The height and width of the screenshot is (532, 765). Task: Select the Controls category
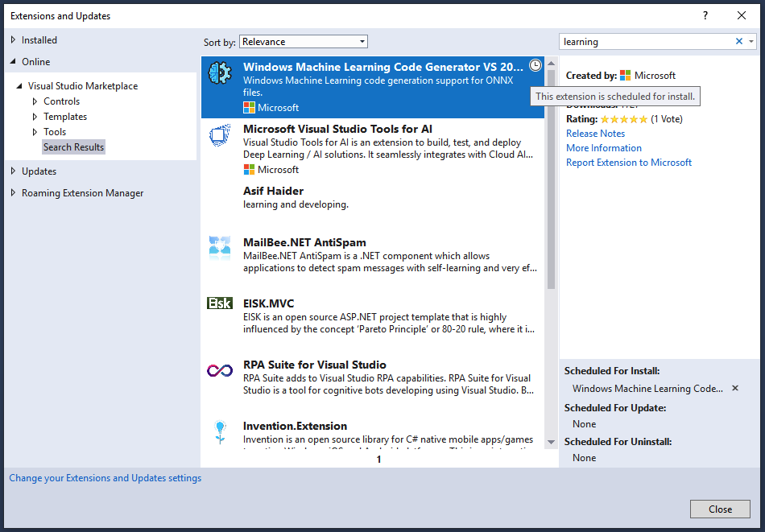click(61, 101)
